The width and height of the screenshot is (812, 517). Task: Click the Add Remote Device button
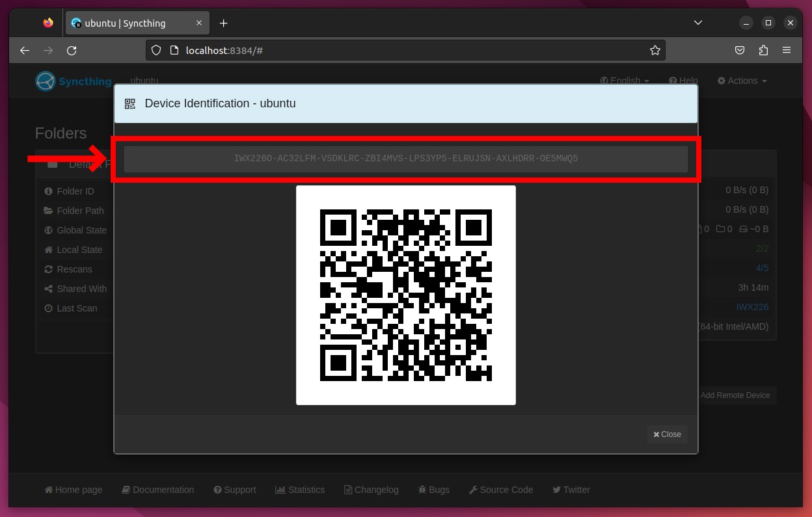coord(735,395)
